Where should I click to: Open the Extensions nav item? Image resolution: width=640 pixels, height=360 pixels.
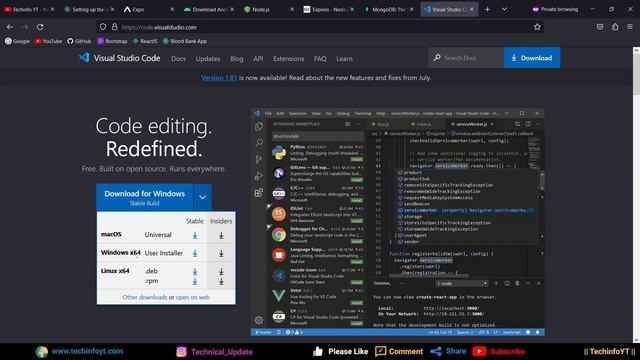click(x=289, y=59)
